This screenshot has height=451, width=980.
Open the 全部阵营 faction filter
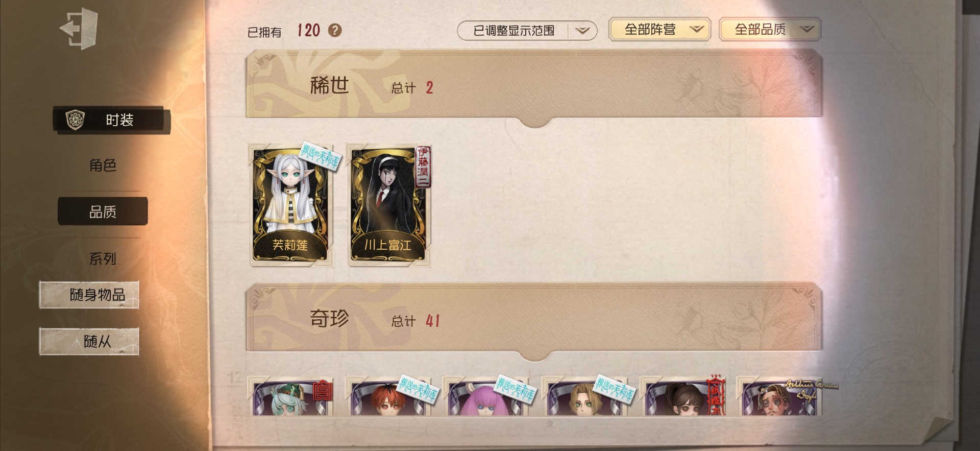[660, 29]
